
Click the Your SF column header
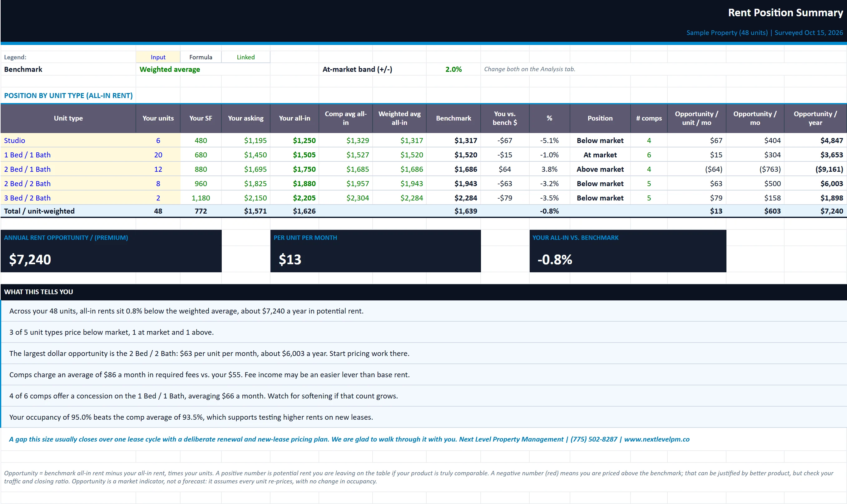click(x=201, y=118)
